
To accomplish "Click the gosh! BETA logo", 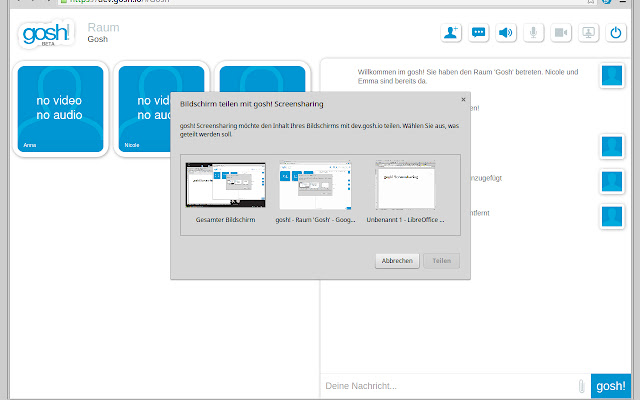I will tap(46, 34).
